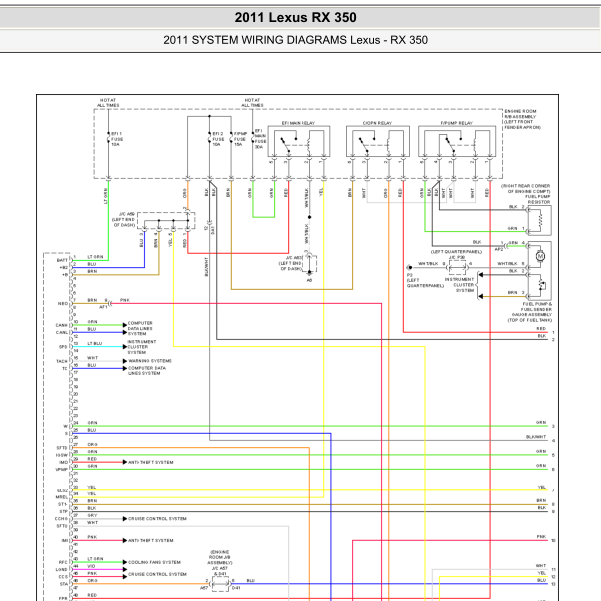Click the 'J/C A63 (LEFT END OF DASH)' label

[290, 263]
